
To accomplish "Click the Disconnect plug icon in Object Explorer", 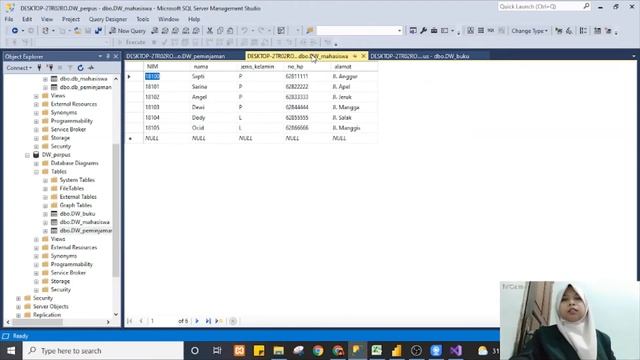I will [x=50, y=68].
